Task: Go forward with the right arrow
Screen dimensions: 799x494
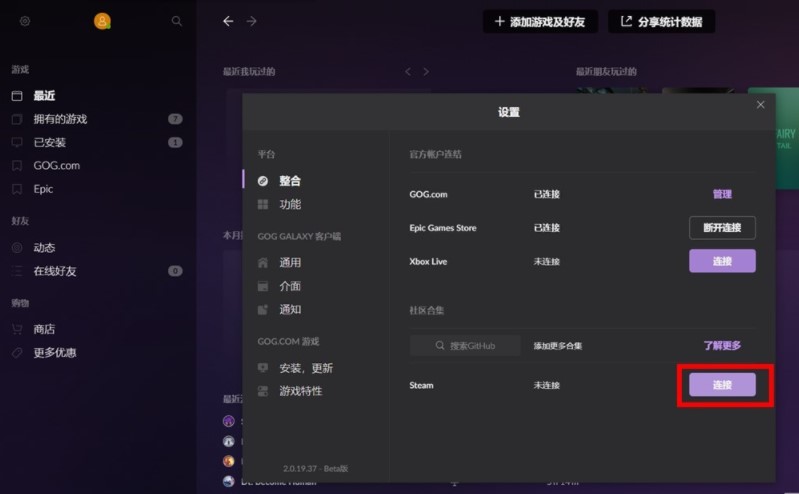Action: pyautogui.click(x=251, y=21)
